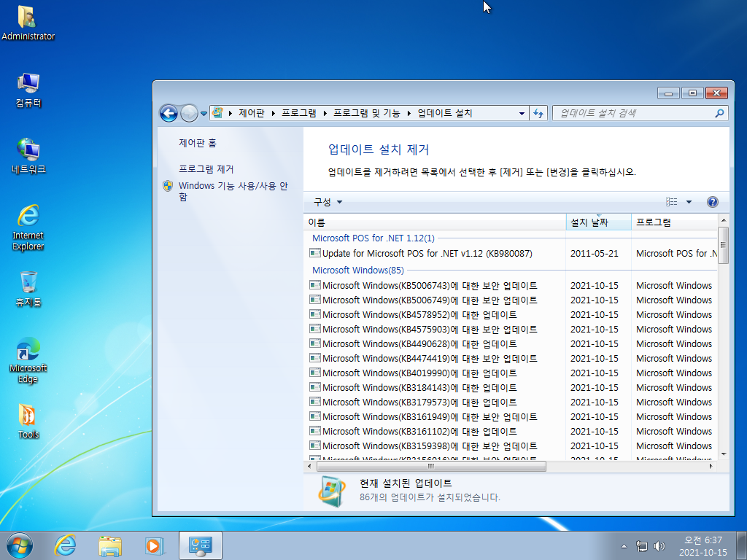Open Administrator folder desktop icon

28,23
